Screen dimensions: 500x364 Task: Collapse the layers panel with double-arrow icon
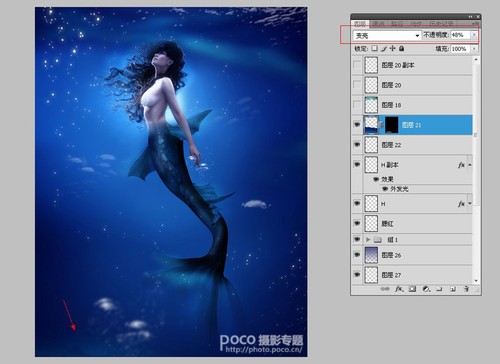[471, 16]
